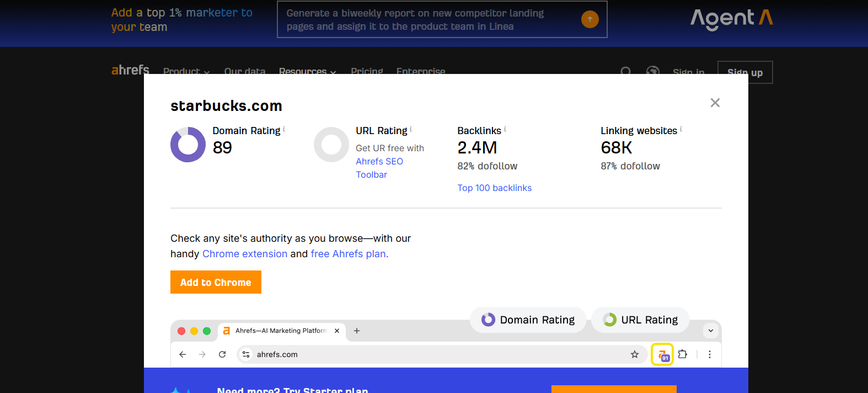The height and width of the screenshot is (393, 868).
Task: Click the URL Rating pill label
Action: (640, 320)
